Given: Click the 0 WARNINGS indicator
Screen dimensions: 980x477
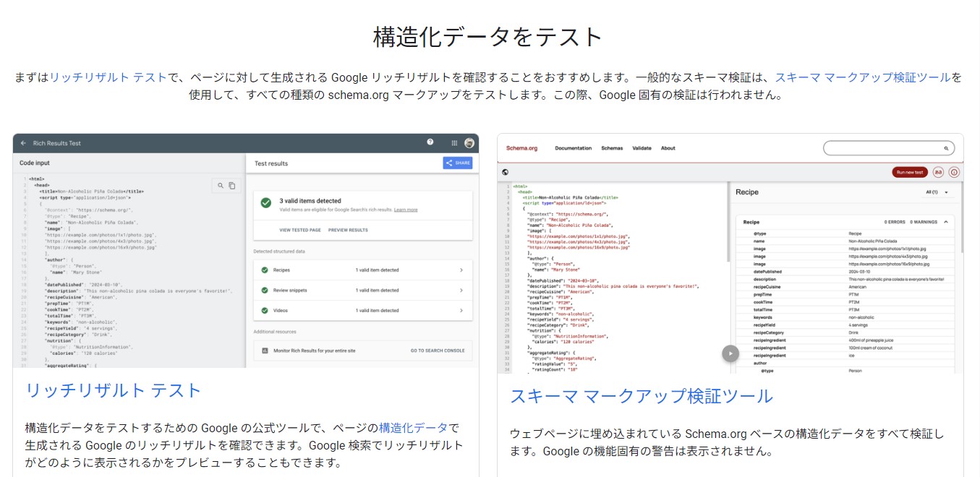Looking at the screenshot, I should pyautogui.click(x=924, y=222).
